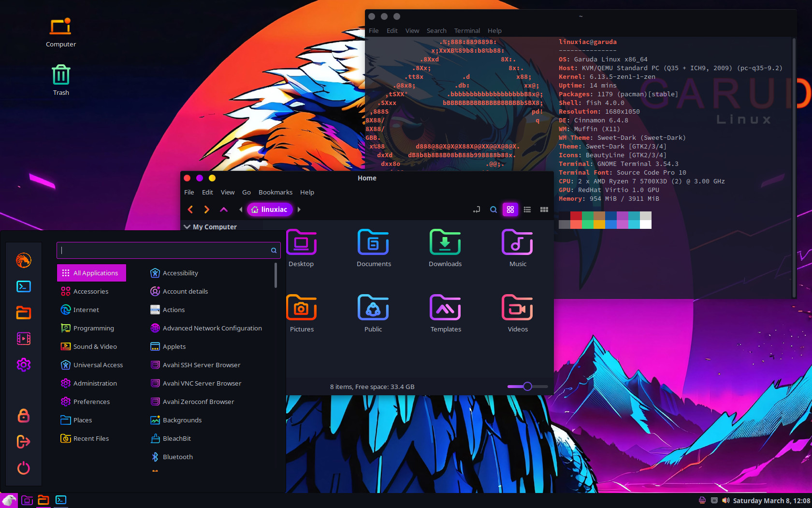The image size is (812, 508).
Task: Click the red color block in terminal
Action: pos(576,216)
